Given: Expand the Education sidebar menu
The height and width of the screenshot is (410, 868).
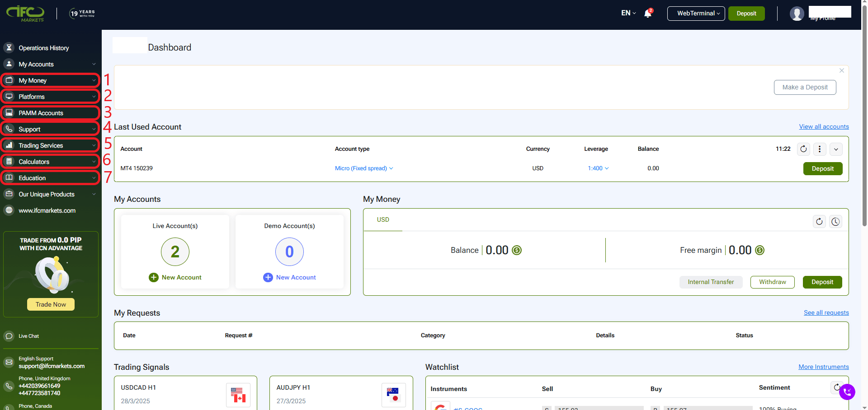Looking at the screenshot, I should pyautogui.click(x=94, y=178).
